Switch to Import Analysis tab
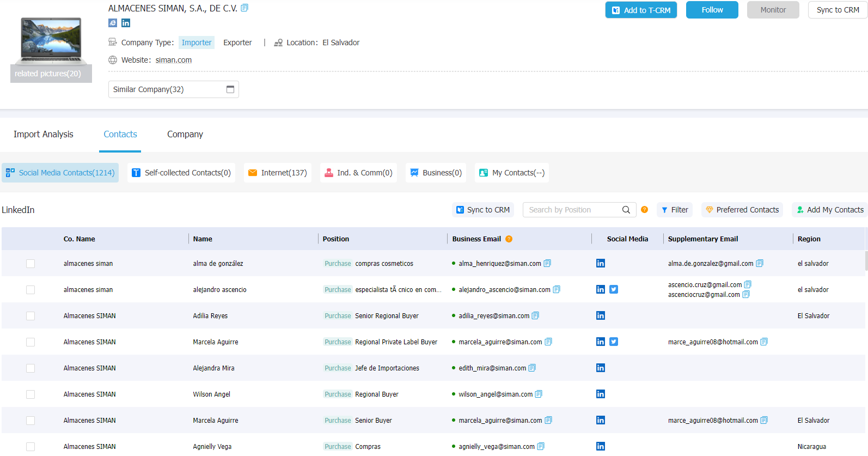Image resolution: width=868 pixels, height=456 pixels. click(x=44, y=134)
